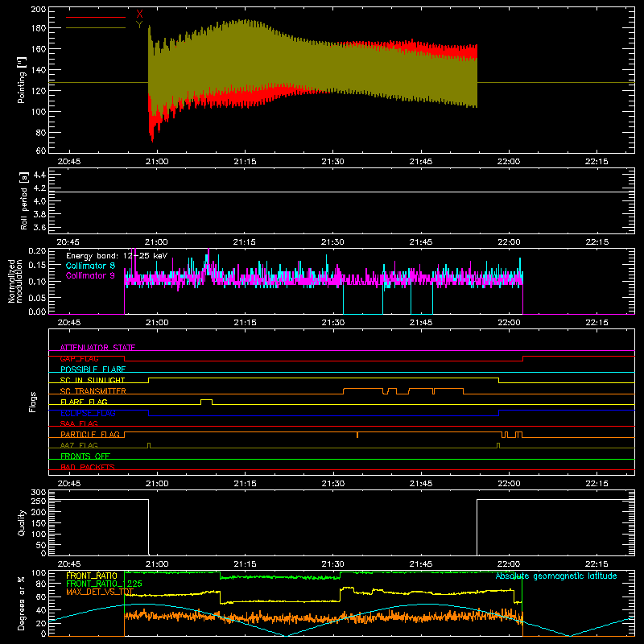Viewport: 644px width, 644px height.
Task: Click the olive Y legend label
Action: click(139, 25)
